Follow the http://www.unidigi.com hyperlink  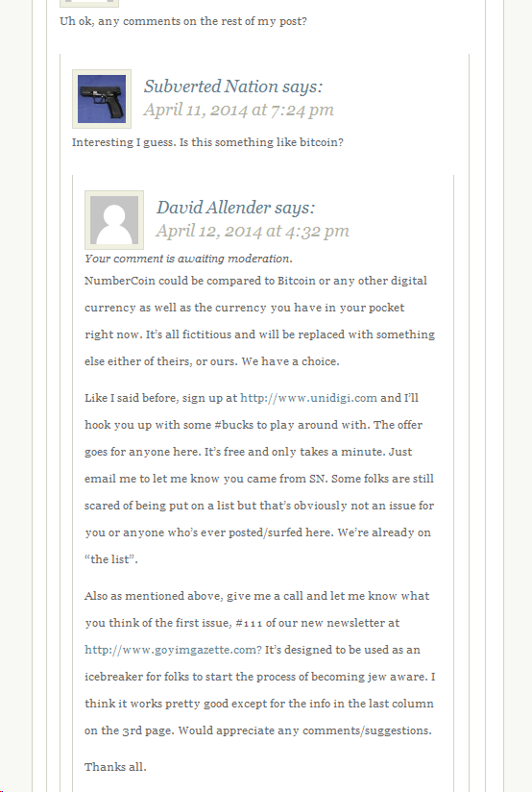(x=308, y=398)
